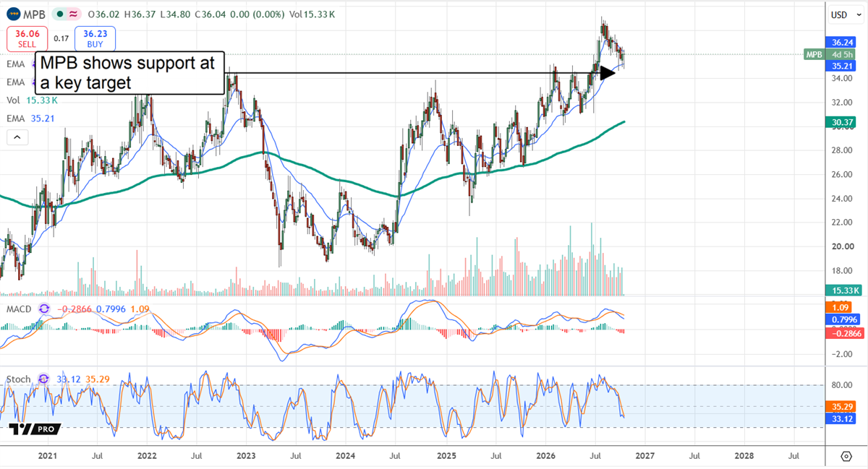Viewport: 868px width, 469px height.
Task: Click the 35.29 Stoch axis label
Action: pyautogui.click(x=840, y=406)
